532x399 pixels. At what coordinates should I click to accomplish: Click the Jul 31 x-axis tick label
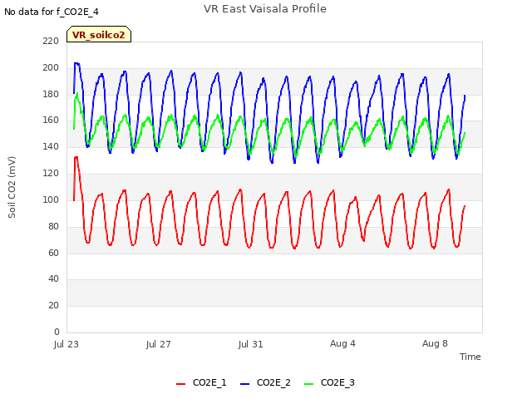pos(250,344)
